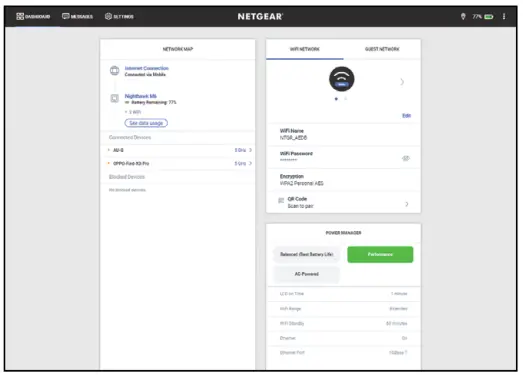The height and width of the screenshot is (375, 523).
Task: Click the Dashboard grid icon
Action: tap(20, 16)
